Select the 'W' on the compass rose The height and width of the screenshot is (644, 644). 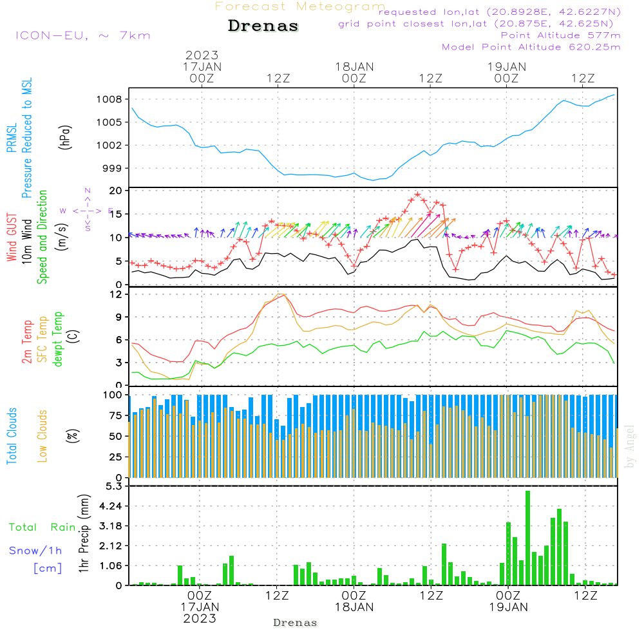coord(63,211)
